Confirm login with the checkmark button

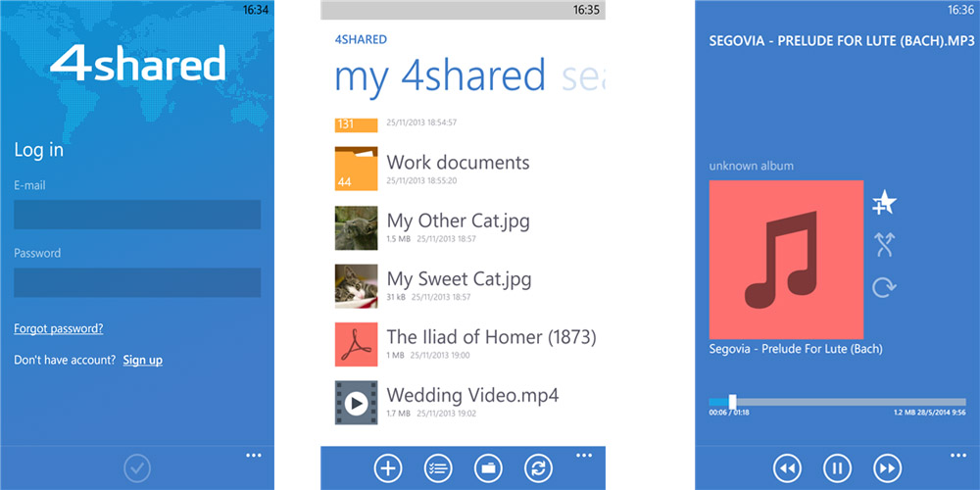[x=135, y=467]
